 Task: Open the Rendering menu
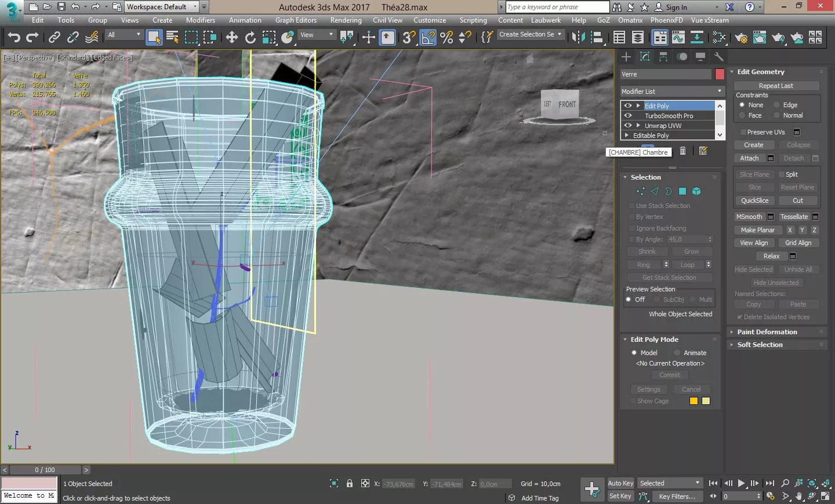[346, 20]
